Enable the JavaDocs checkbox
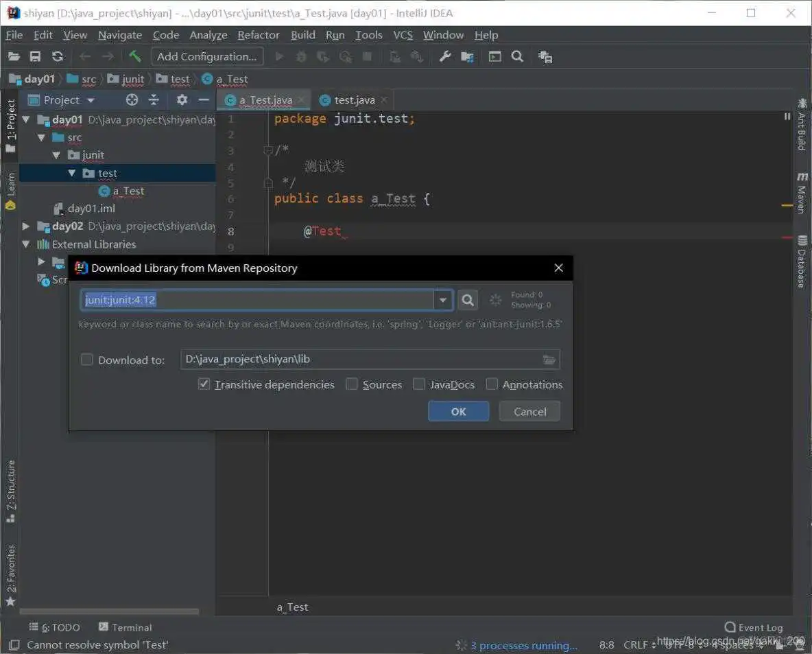 tap(419, 384)
